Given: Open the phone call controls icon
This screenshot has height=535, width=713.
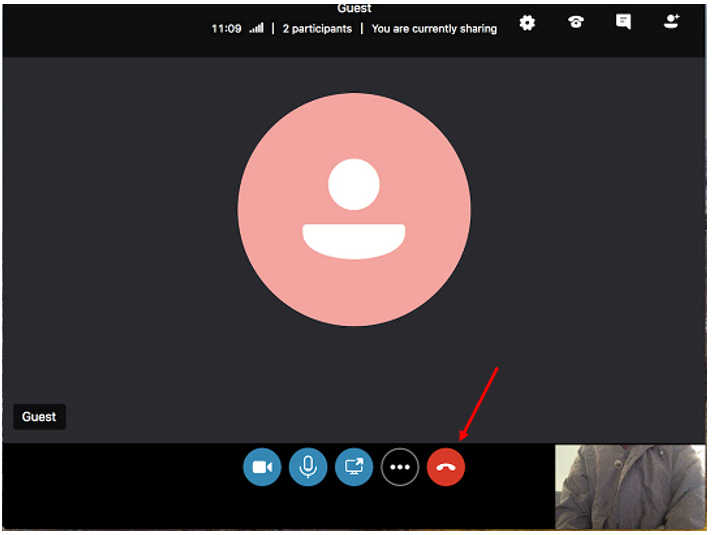Looking at the screenshot, I should pyautogui.click(x=576, y=23).
